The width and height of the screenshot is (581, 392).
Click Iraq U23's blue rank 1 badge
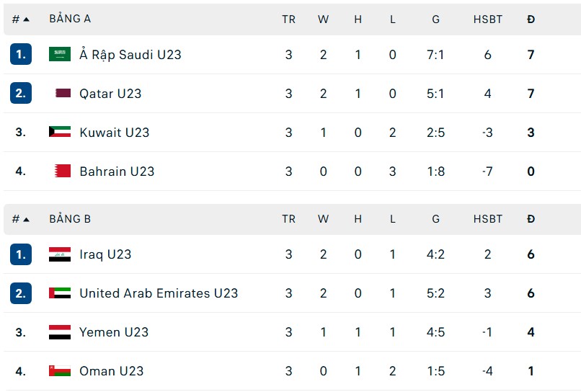click(x=21, y=254)
